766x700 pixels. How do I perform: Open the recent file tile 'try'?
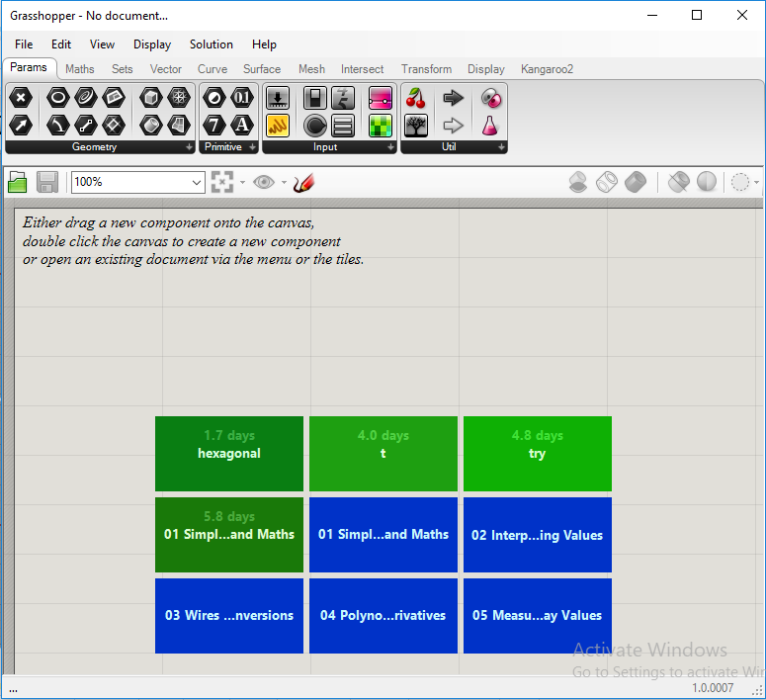tap(538, 454)
